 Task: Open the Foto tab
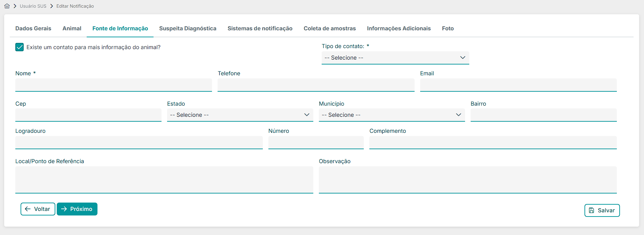pos(448,28)
